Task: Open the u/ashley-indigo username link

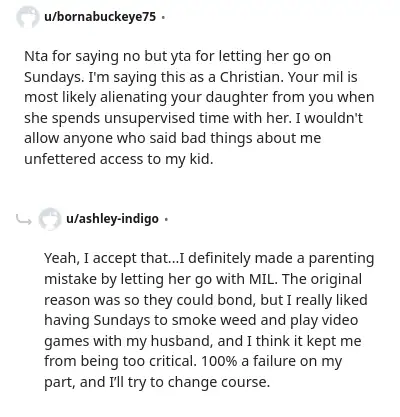Action: (x=112, y=219)
